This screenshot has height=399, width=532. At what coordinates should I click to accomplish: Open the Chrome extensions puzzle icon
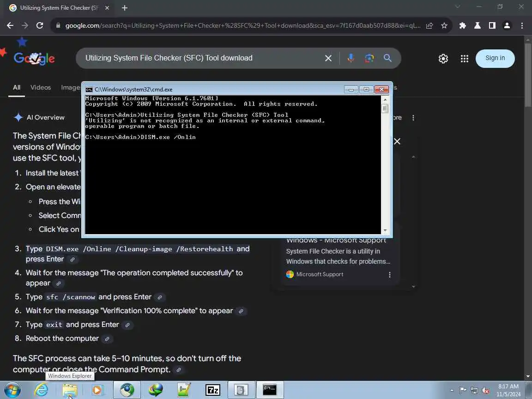tap(462, 25)
